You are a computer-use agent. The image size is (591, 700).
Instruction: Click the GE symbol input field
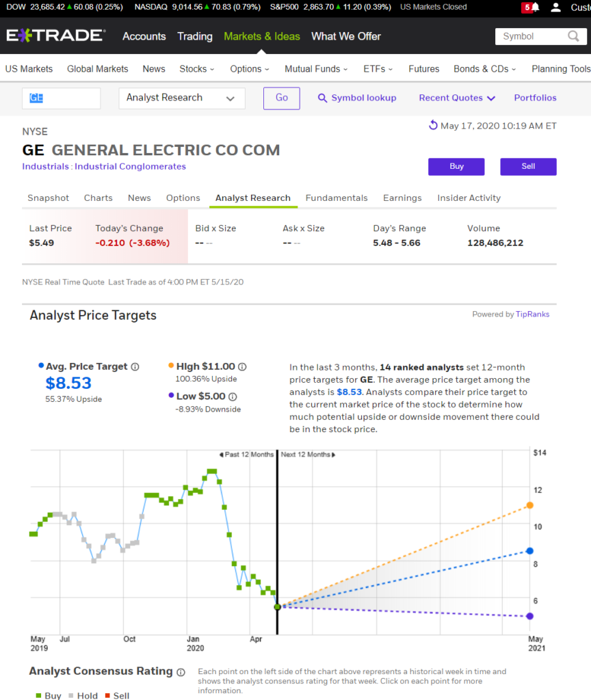coord(61,98)
